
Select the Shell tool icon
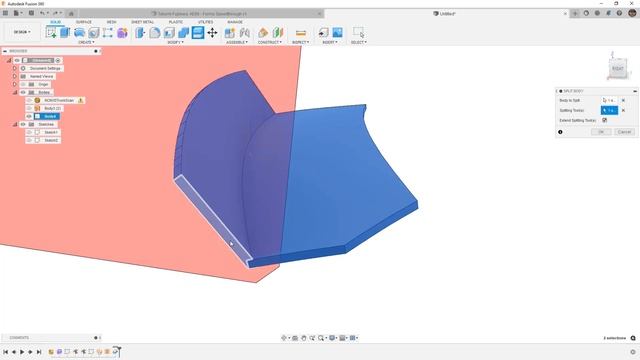click(169, 32)
